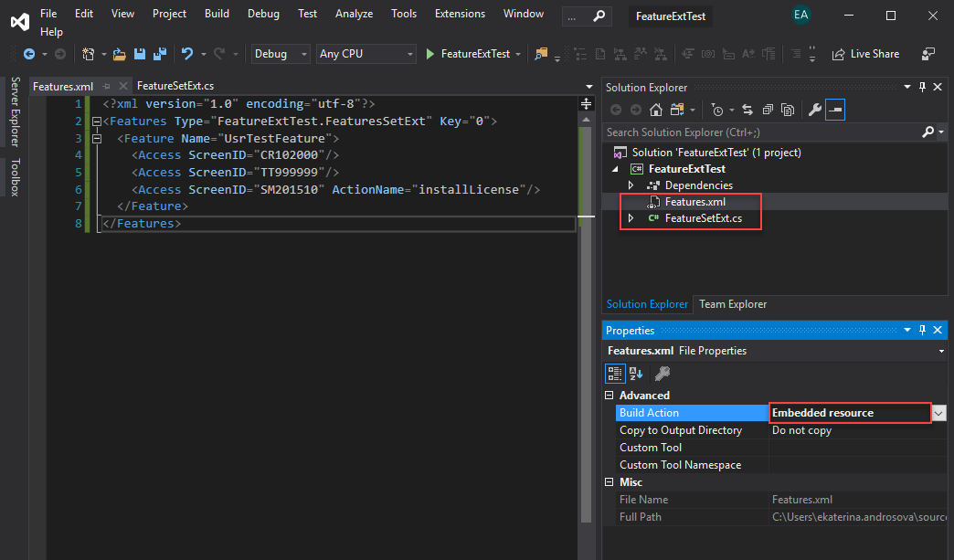Screen dimensions: 954x560
Task: Switch to Team Explorer tab
Action: pyautogui.click(x=733, y=304)
